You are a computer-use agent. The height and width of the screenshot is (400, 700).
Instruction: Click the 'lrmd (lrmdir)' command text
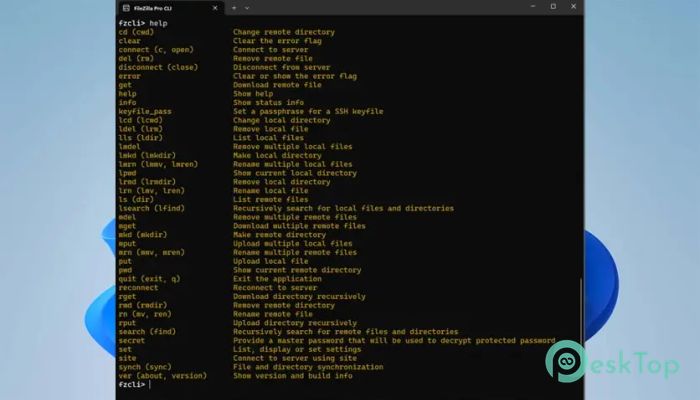[147, 182]
